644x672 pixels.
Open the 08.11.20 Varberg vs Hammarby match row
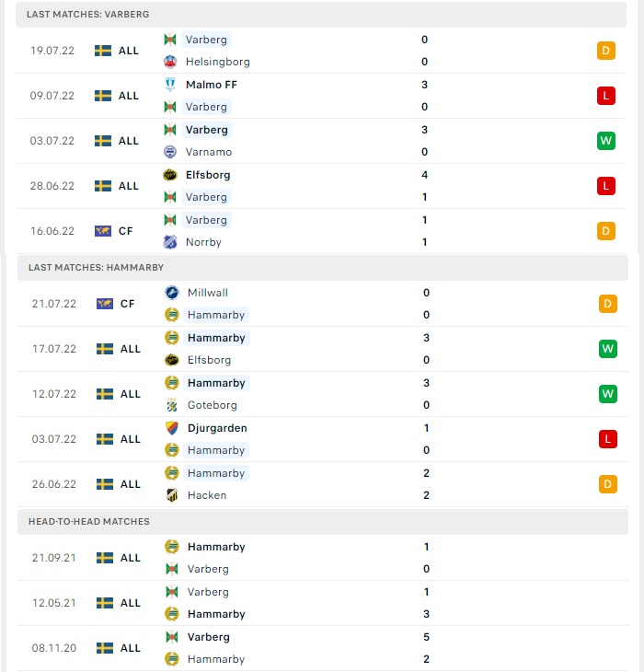click(323, 648)
